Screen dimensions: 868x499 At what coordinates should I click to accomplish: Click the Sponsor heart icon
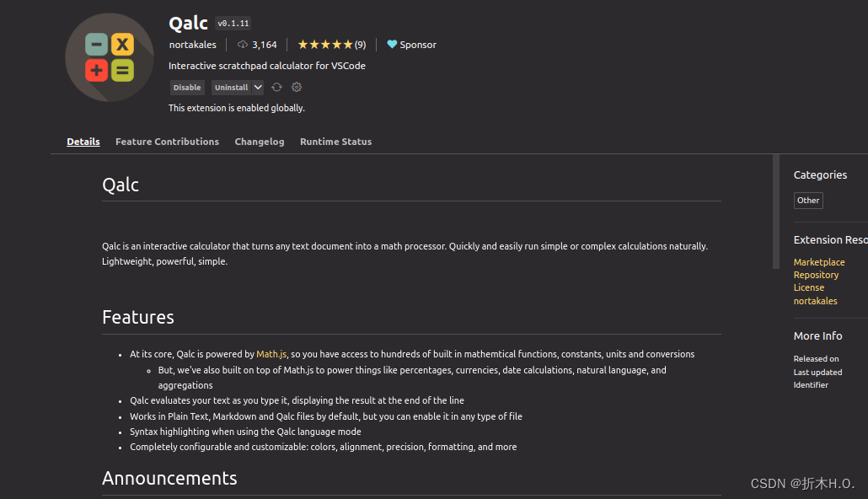(392, 45)
